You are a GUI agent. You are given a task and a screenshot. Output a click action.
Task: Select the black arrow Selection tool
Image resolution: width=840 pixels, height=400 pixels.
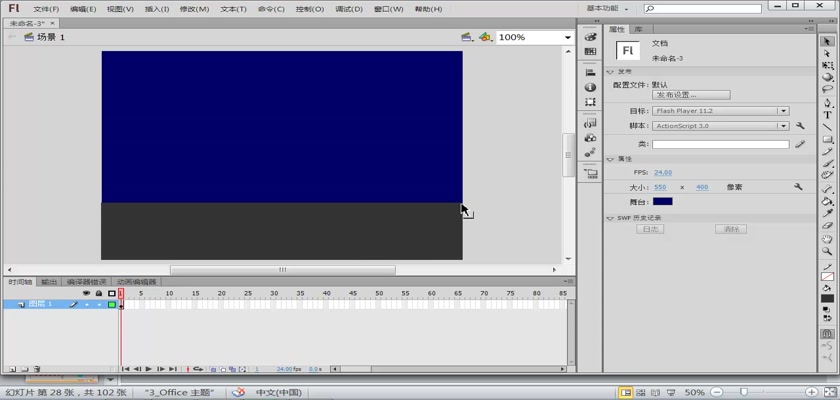coord(827,41)
